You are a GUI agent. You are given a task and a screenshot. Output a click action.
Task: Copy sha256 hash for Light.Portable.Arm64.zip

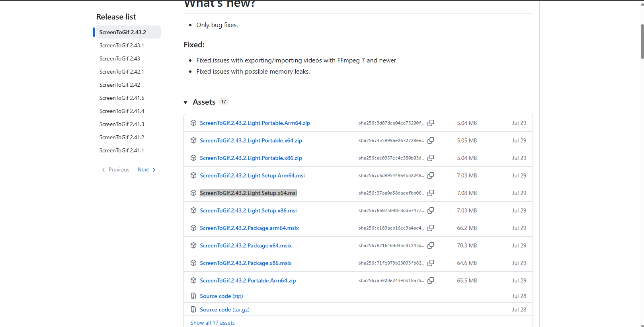tap(431, 123)
